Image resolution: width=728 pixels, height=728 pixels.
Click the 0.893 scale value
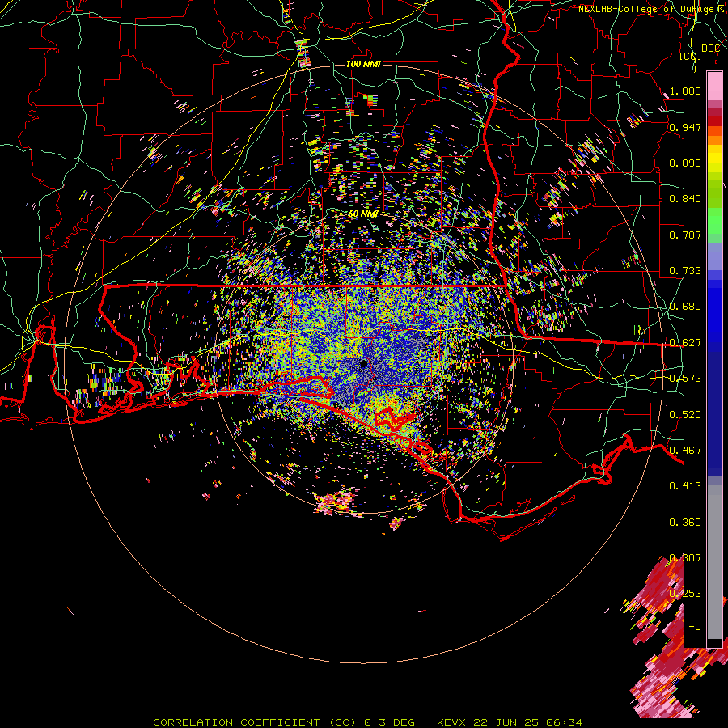685,163
